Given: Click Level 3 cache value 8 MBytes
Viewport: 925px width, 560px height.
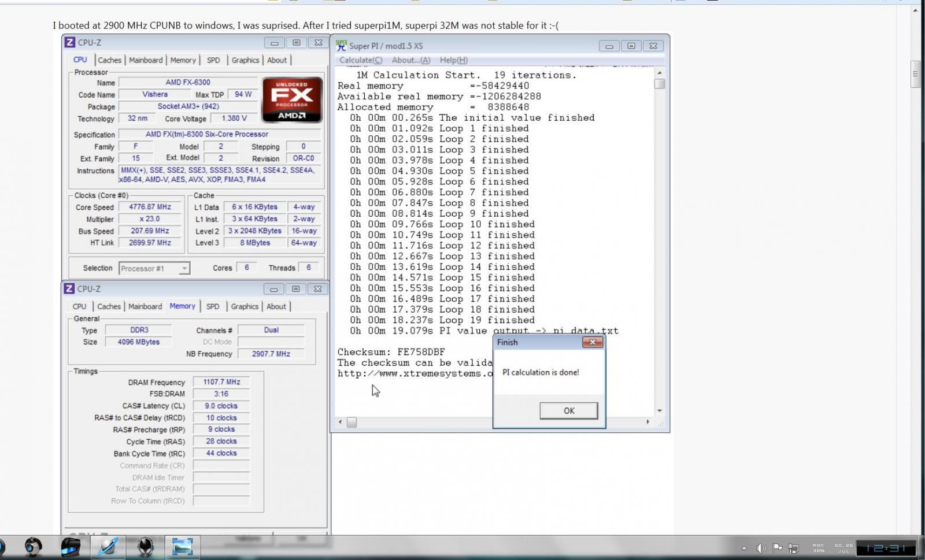Looking at the screenshot, I should [x=256, y=243].
